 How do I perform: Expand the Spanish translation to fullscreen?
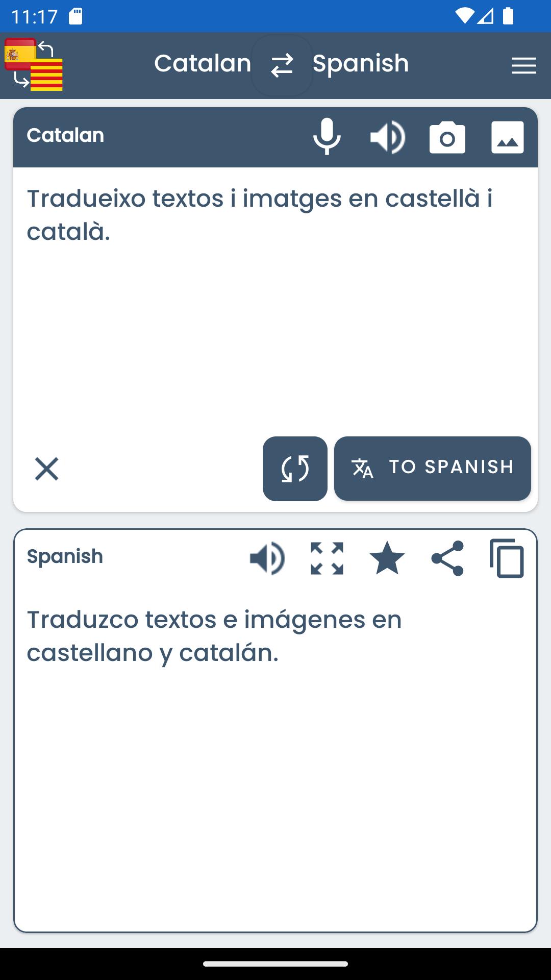pyautogui.click(x=327, y=558)
